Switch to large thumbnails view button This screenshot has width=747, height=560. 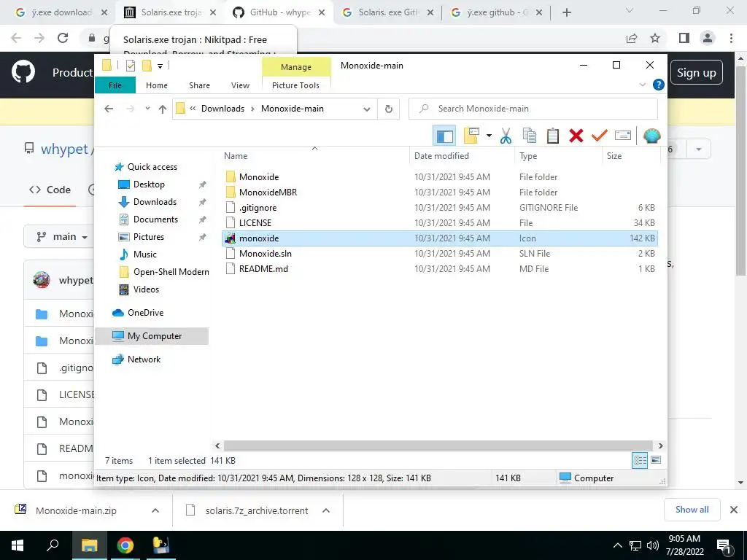[656, 460]
